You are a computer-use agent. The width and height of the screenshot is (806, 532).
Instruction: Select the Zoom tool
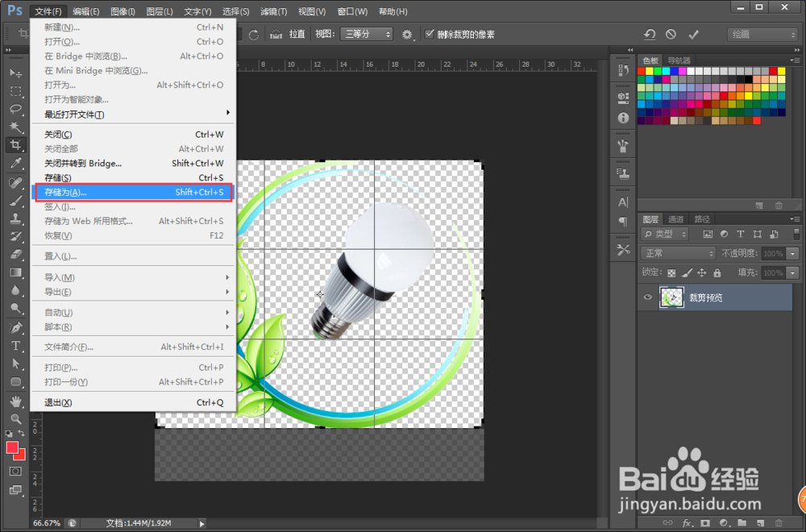15,419
